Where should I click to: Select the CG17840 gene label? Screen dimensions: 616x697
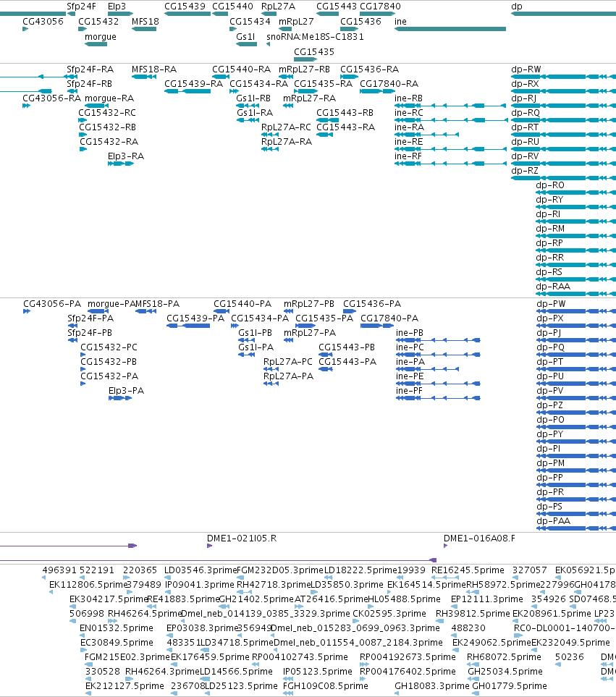click(380, 7)
